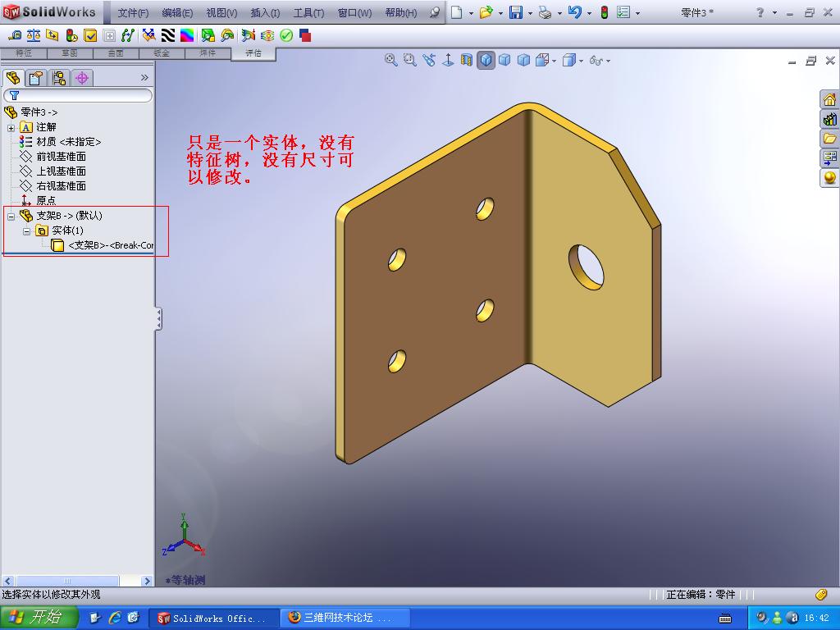Screen dimensions: 840x630
Task: Open SimulationXpress analysis icon
Action: 248,35
